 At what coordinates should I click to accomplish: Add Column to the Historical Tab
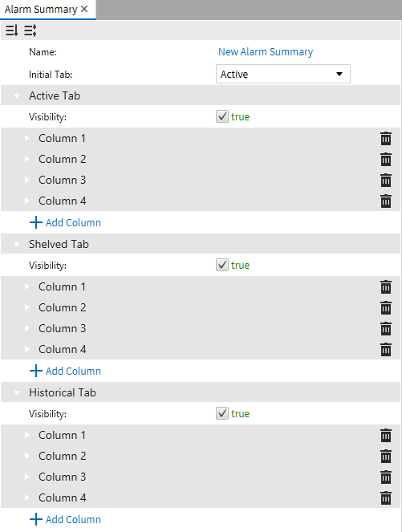[66, 519]
